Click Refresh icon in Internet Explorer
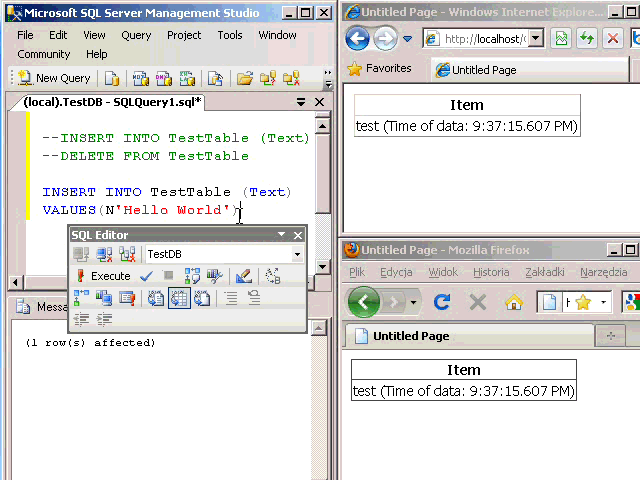Image resolution: width=640 pixels, height=480 pixels. 587,39
